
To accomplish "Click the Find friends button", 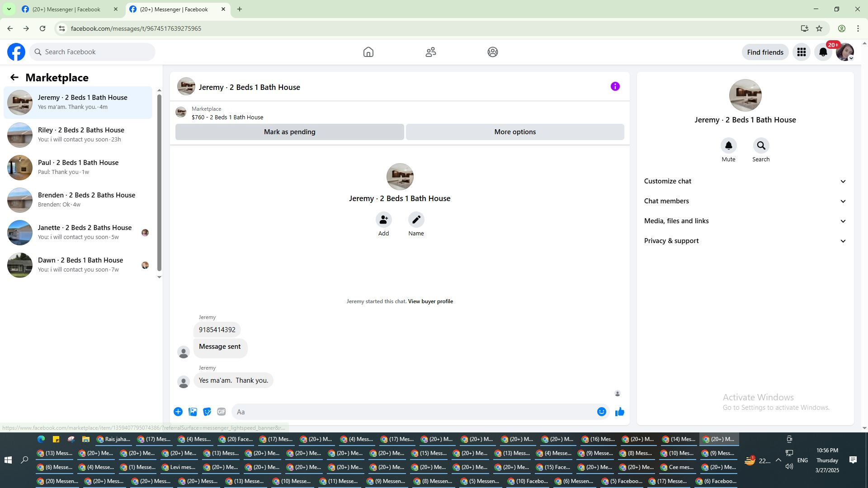I will [x=765, y=52].
